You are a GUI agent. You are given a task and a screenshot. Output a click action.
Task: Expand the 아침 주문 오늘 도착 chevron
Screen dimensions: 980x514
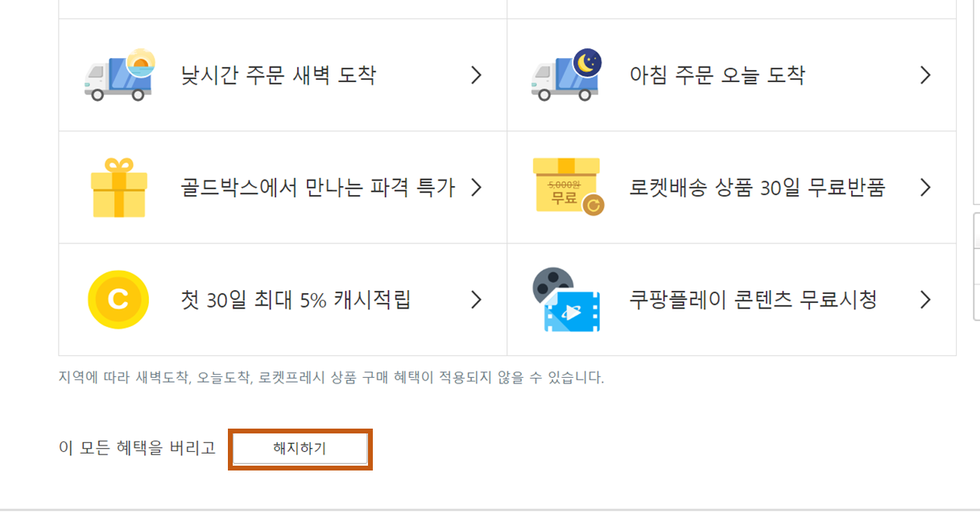tap(924, 74)
